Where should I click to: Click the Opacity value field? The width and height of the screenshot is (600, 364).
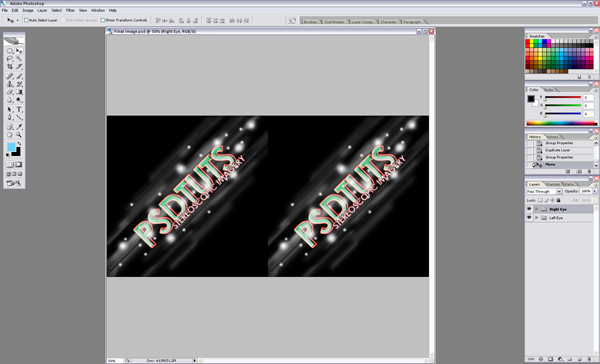(x=586, y=191)
